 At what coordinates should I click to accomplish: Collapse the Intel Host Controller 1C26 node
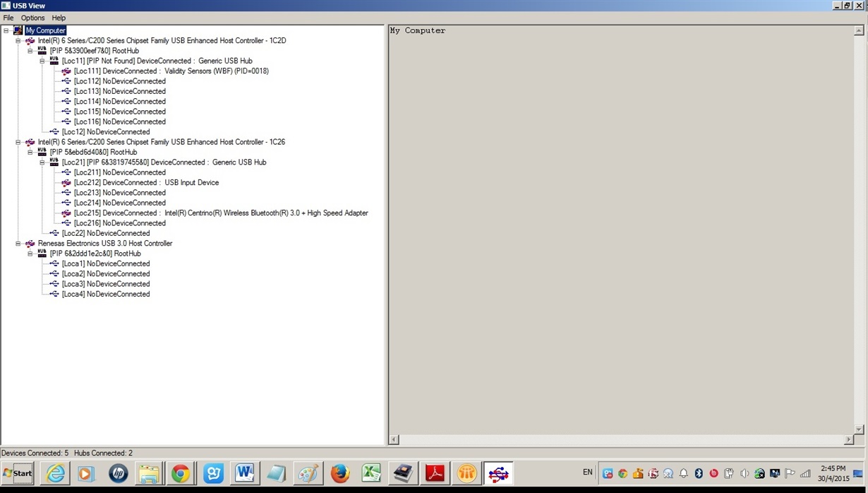[18, 142]
